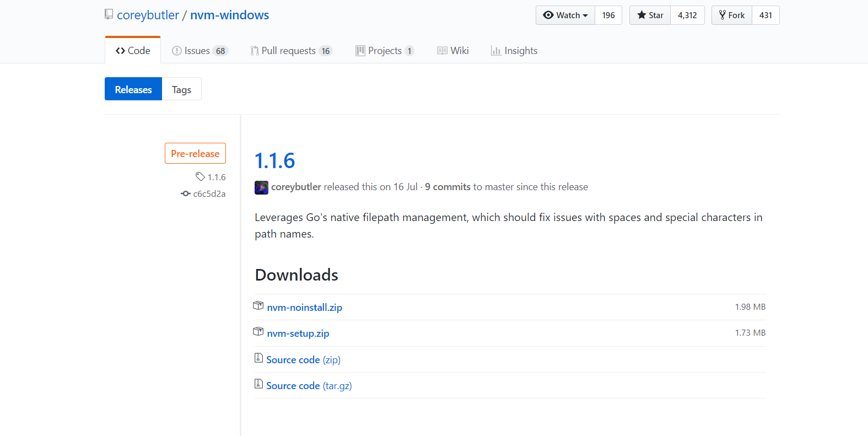868x436 pixels.
Task: Open the Watch dropdown
Action: [565, 15]
